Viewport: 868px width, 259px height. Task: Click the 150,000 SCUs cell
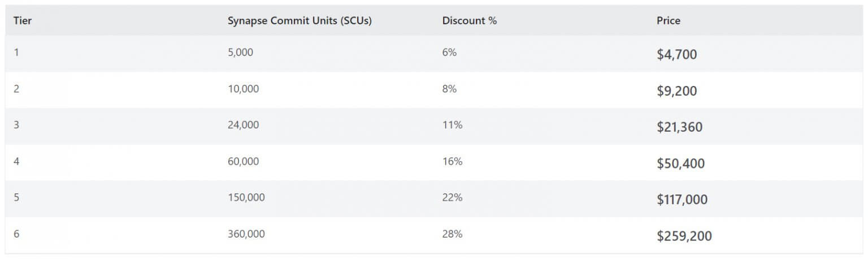(246, 197)
